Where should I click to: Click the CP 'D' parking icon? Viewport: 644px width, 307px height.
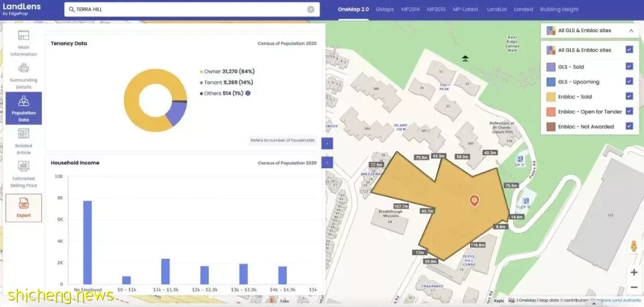525,201
